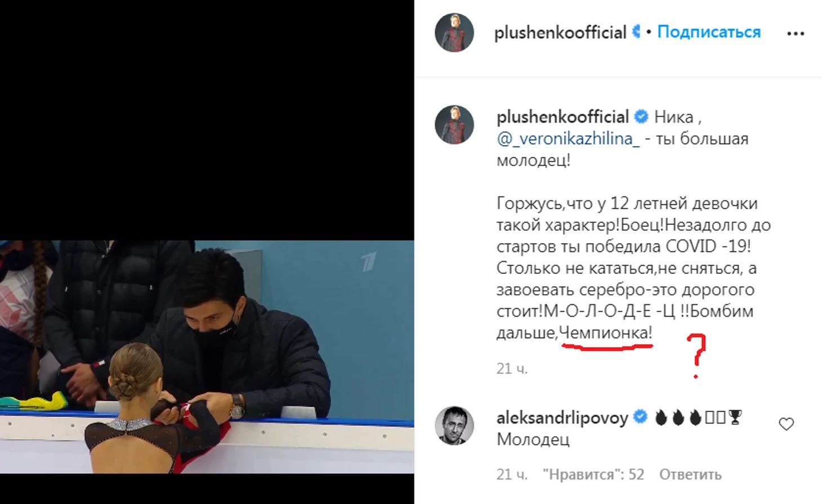This screenshot has width=822, height=504.
Task: Open aleksandrlipovoy username link
Action: (x=562, y=418)
